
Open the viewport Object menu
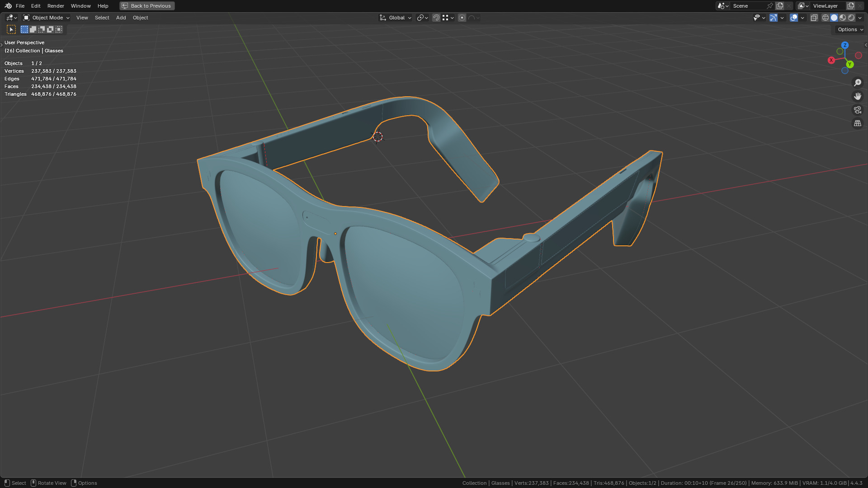click(140, 18)
